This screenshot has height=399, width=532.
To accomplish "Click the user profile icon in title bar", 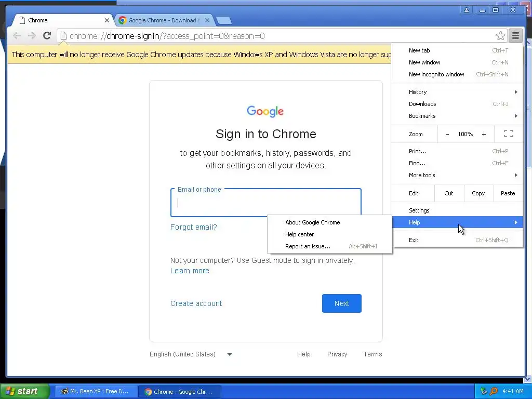I will 467,10.
